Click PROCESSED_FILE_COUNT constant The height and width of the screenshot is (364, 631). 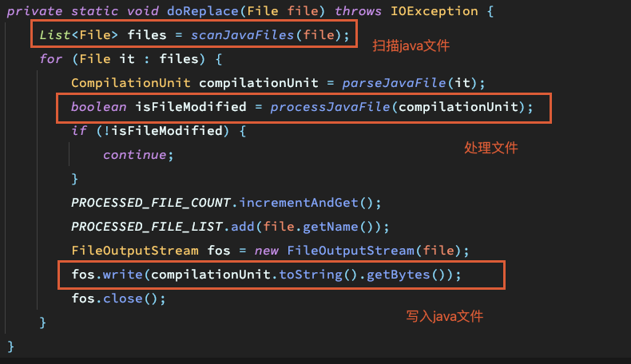pyautogui.click(x=151, y=203)
